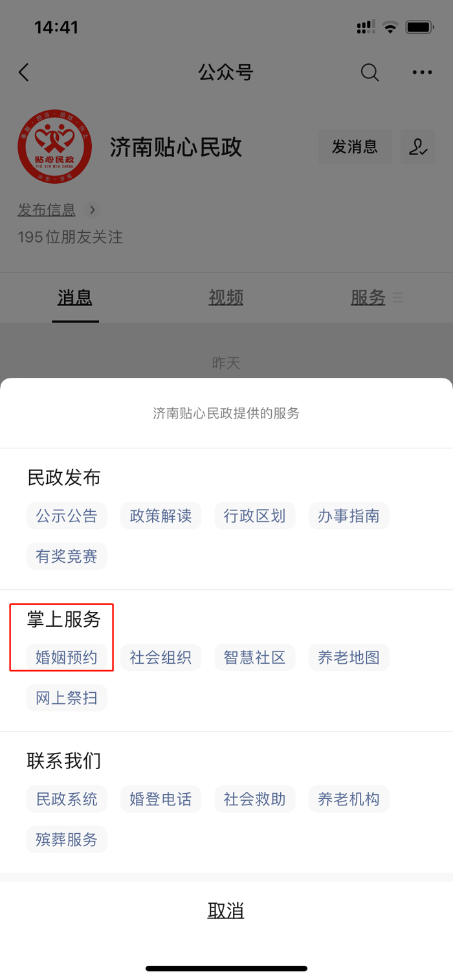Click the back arrow to leave the account page

23,72
